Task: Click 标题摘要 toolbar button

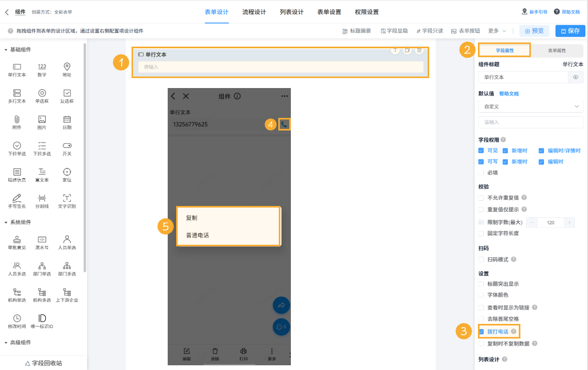Action: click(x=356, y=31)
